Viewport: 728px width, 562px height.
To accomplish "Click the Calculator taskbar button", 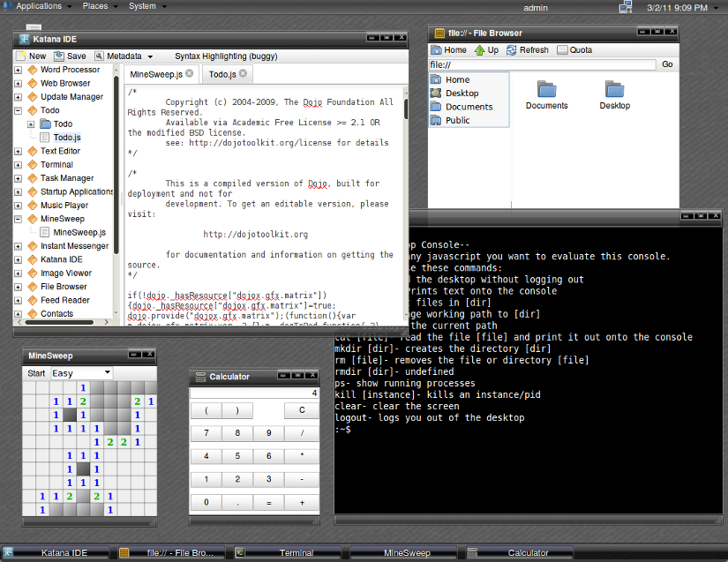I will pyautogui.click(x=520, y=552).
